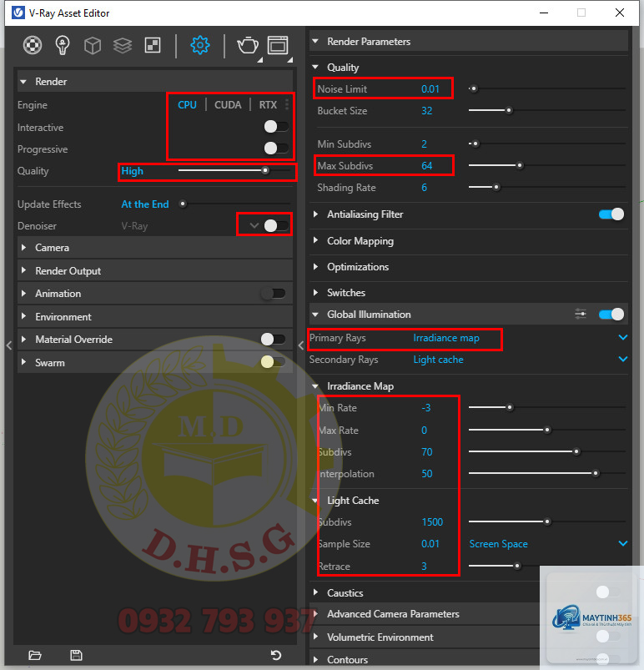The height and width of the screenshot is (670, 644).
Task: Click the Shading Rate slider handle
Action: (496, 187)
